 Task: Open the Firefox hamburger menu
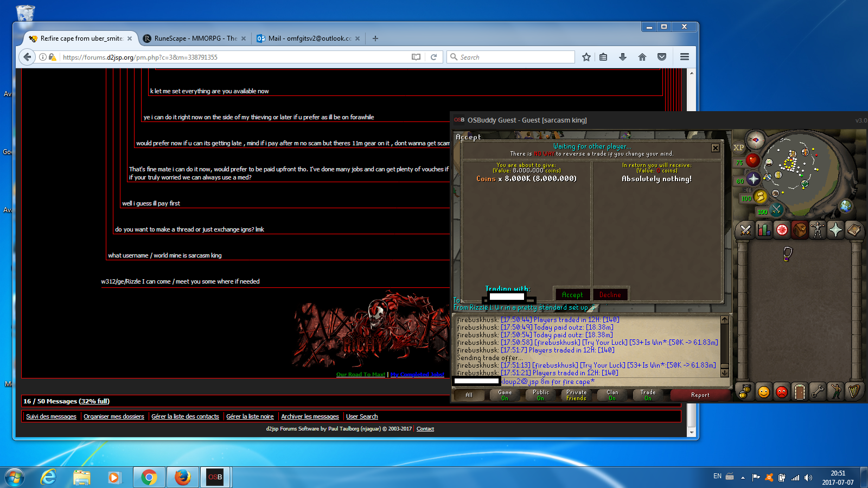[x=685, y=57]
